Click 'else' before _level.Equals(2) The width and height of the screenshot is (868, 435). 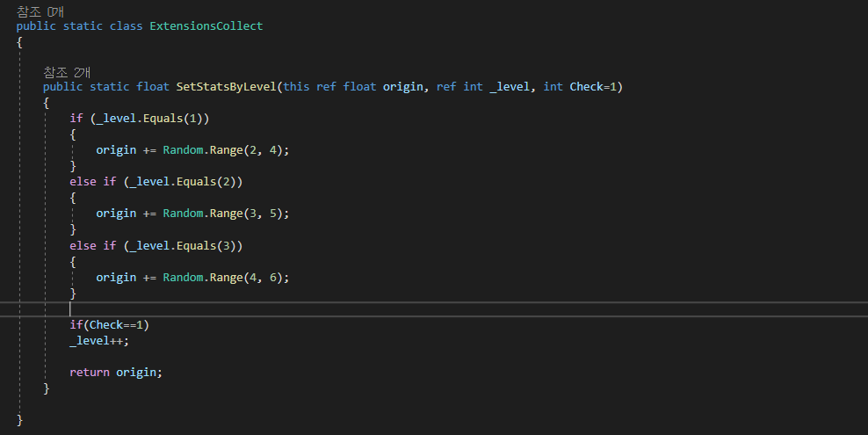[x=83, y=182]
